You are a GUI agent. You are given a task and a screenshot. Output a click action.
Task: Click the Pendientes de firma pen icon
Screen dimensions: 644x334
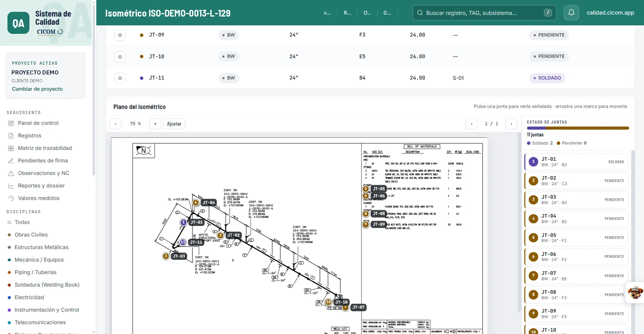(11, 161)
